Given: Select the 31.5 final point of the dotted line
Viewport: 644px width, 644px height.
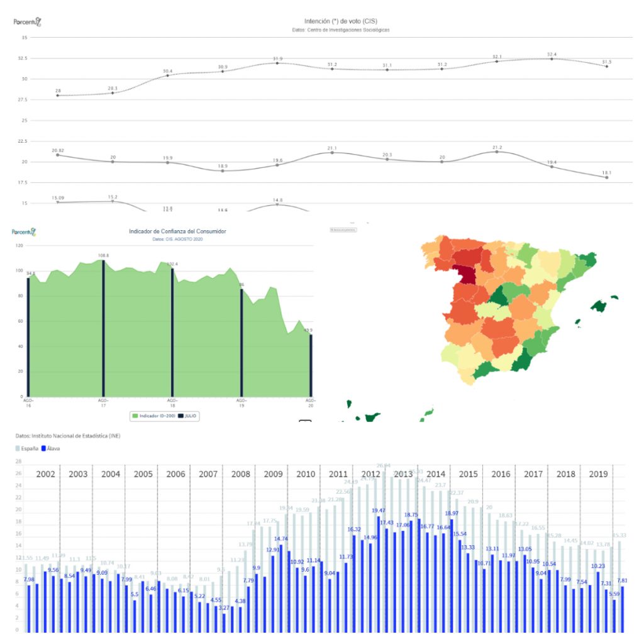Looking at the screenshot, I should (x=607, y=67).
